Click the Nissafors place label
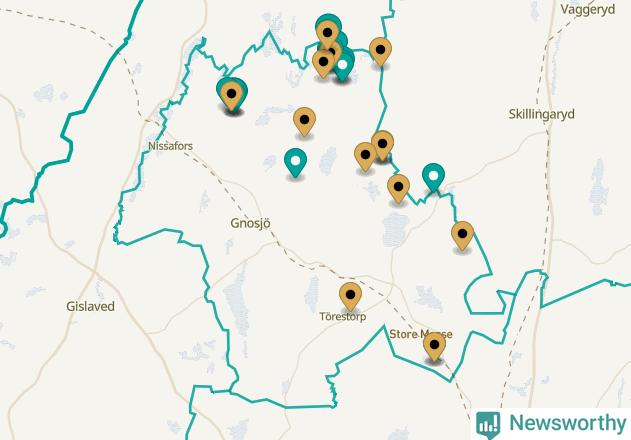Screen dimensions: 631x440 click(171, 146)
